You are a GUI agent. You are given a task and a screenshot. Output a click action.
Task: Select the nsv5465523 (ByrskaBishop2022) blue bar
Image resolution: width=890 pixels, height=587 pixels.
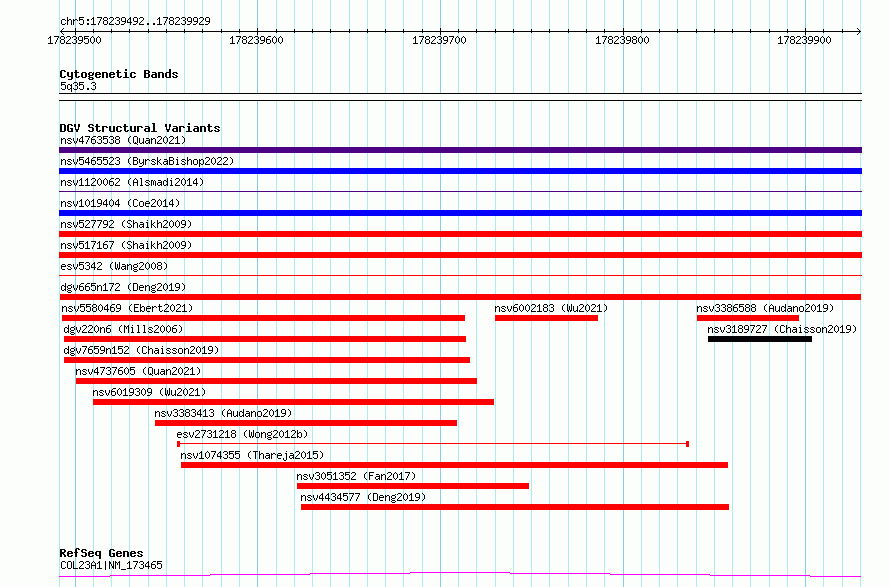pos(460,171)
